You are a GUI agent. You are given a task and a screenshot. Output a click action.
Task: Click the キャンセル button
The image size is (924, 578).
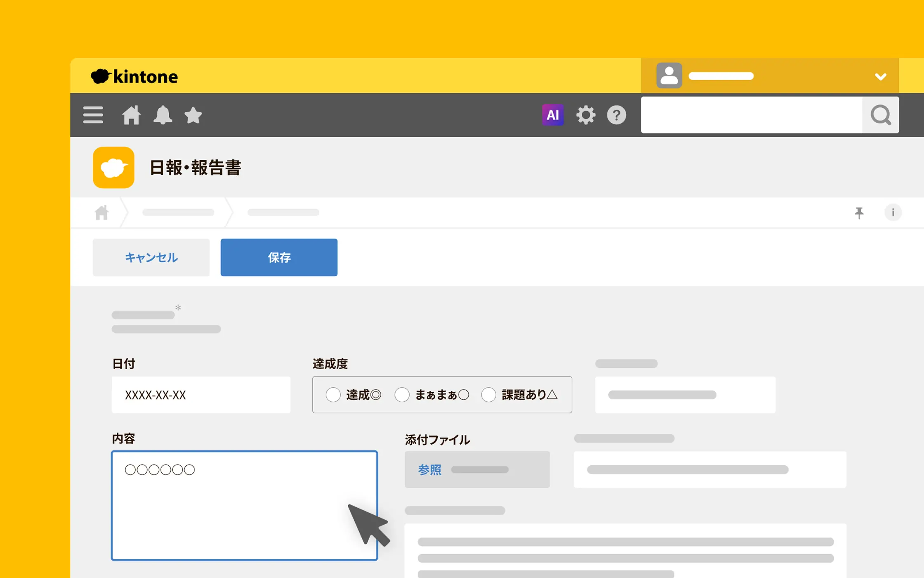click(151, 257)
